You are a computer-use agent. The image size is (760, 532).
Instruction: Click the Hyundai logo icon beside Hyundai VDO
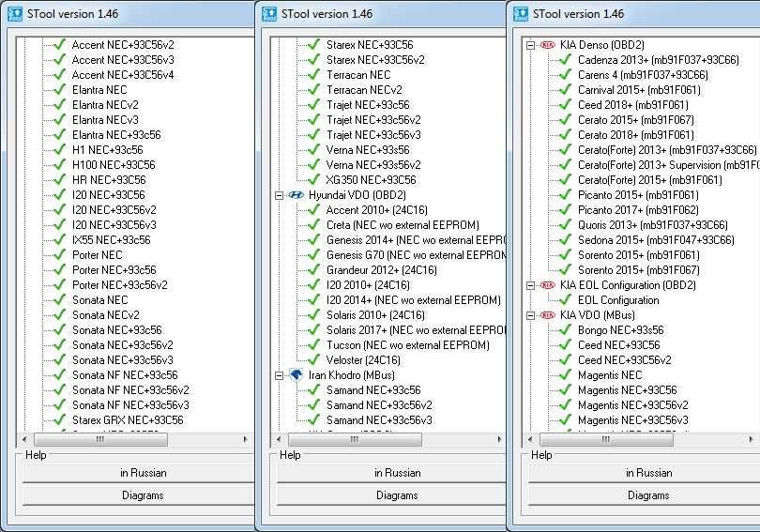tap(296, 195)
